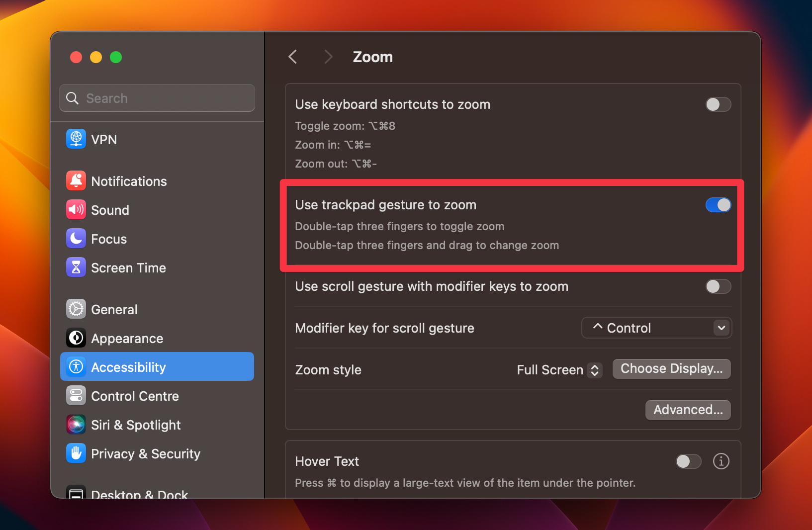Change Zoom style from Full Screen
This screenshot has height=530, width=812.
point(558,369)
